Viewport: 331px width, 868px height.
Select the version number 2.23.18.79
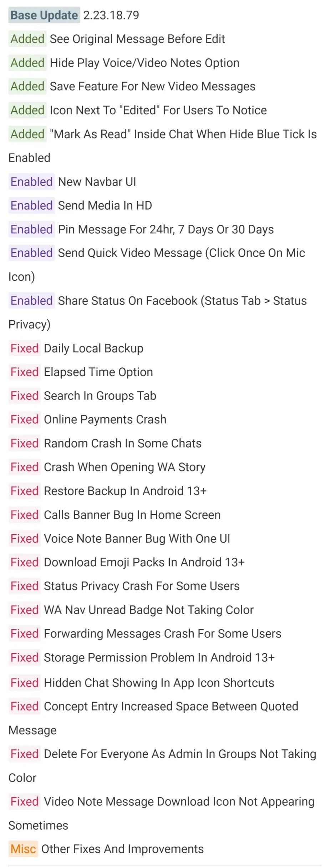(111, 15)
